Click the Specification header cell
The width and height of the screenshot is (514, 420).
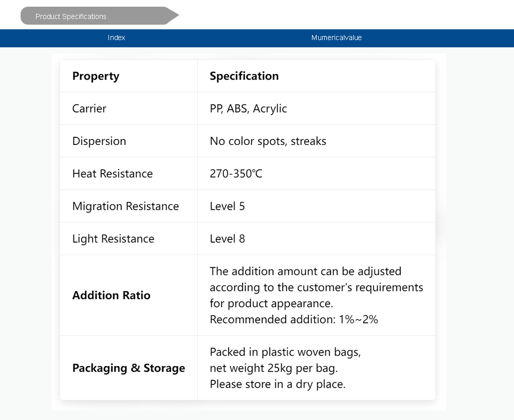pyautogui.click(x=244, y=76)
